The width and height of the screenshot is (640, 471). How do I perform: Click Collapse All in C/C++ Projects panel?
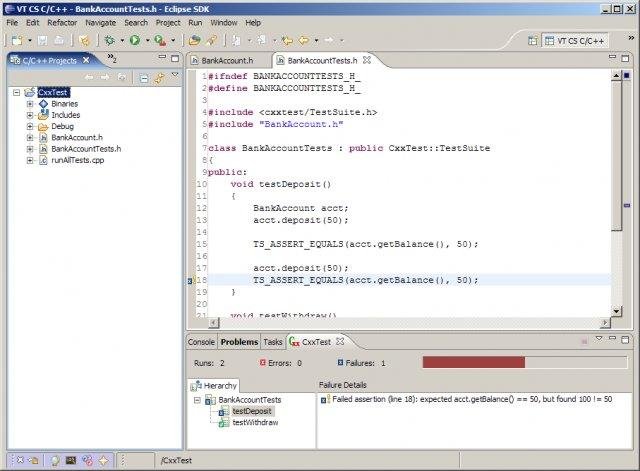144,77
